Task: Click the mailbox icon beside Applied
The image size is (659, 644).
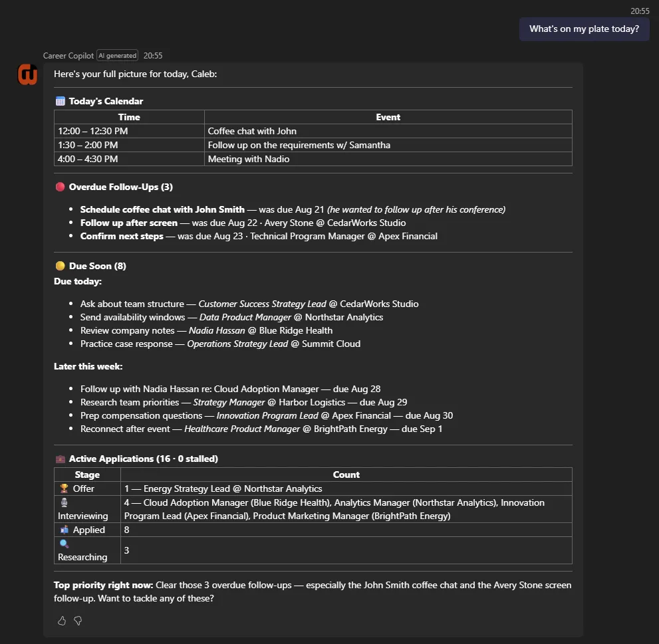Action: click(64, 530)
